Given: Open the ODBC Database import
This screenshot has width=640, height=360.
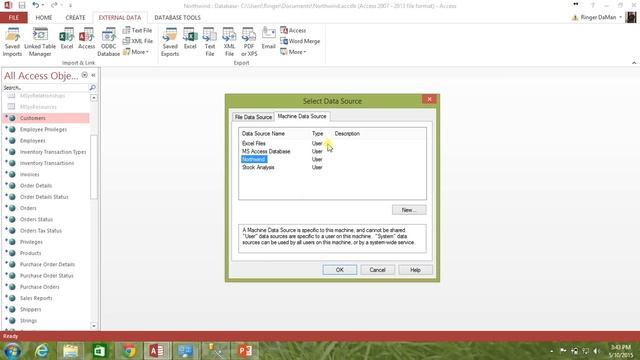Looking at the screenshot, I should pyautogui.click(x=109, y=42).
